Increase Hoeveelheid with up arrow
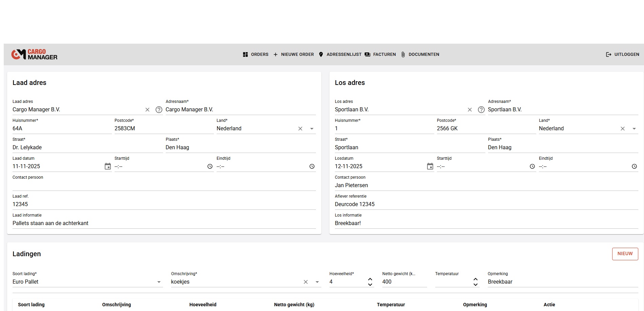The image size is (644, 311). 370,279
